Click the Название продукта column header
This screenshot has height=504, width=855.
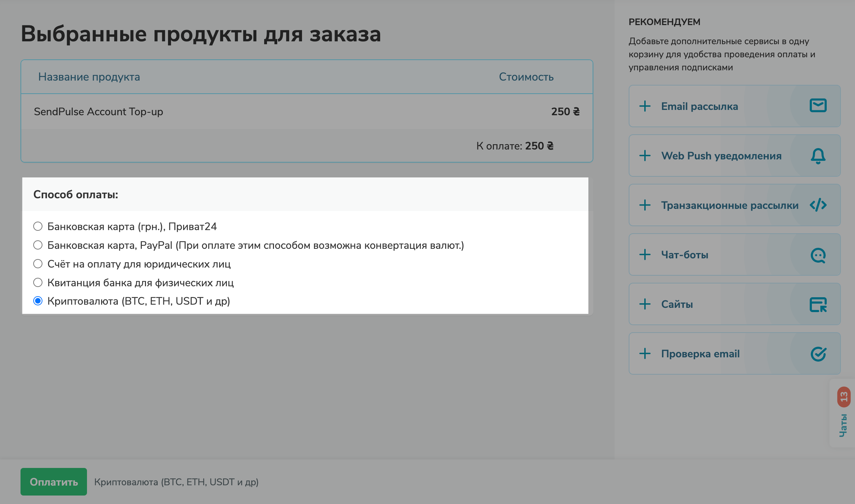[x=89, y=77]
